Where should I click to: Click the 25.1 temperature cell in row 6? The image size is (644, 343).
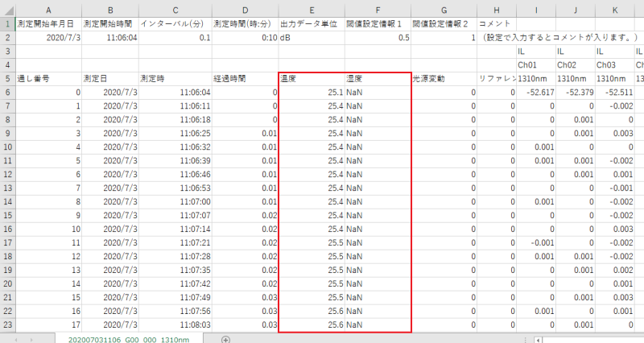[311, 93]
